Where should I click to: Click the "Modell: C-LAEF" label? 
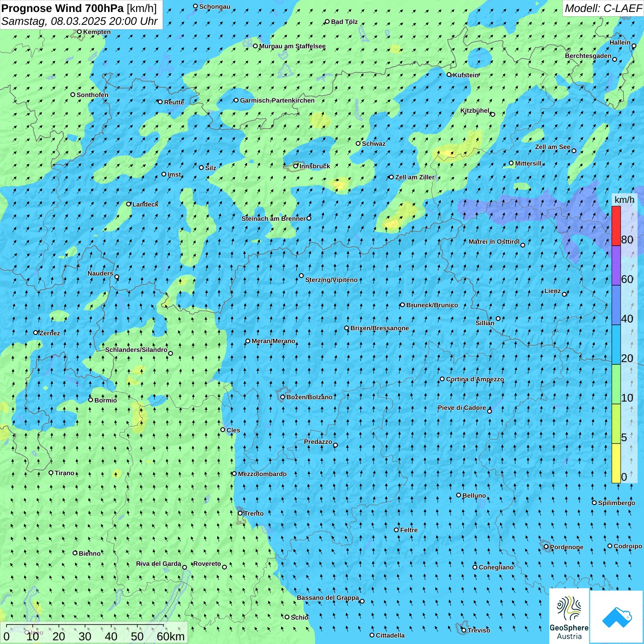click(603, 8)
